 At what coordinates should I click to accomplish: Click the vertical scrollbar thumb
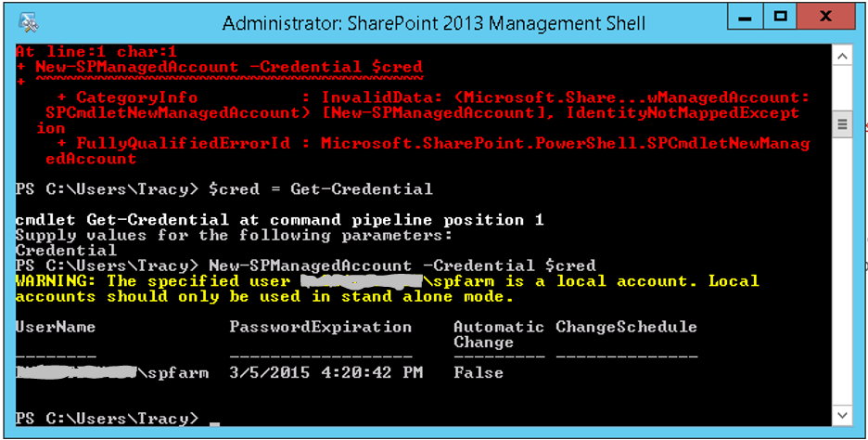click(x=842, y=122)
